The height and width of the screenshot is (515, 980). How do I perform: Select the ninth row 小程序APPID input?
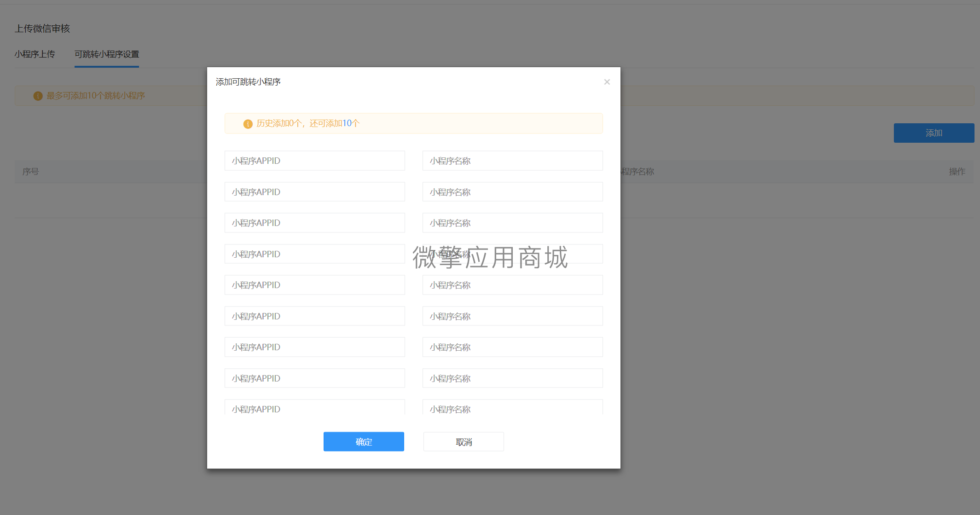coord(315,407)
